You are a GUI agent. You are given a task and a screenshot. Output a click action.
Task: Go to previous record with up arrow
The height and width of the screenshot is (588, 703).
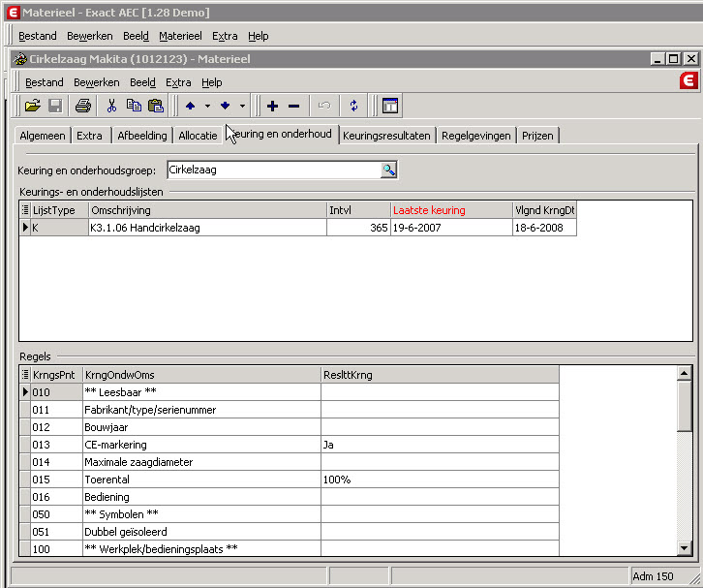pos(190,106)
